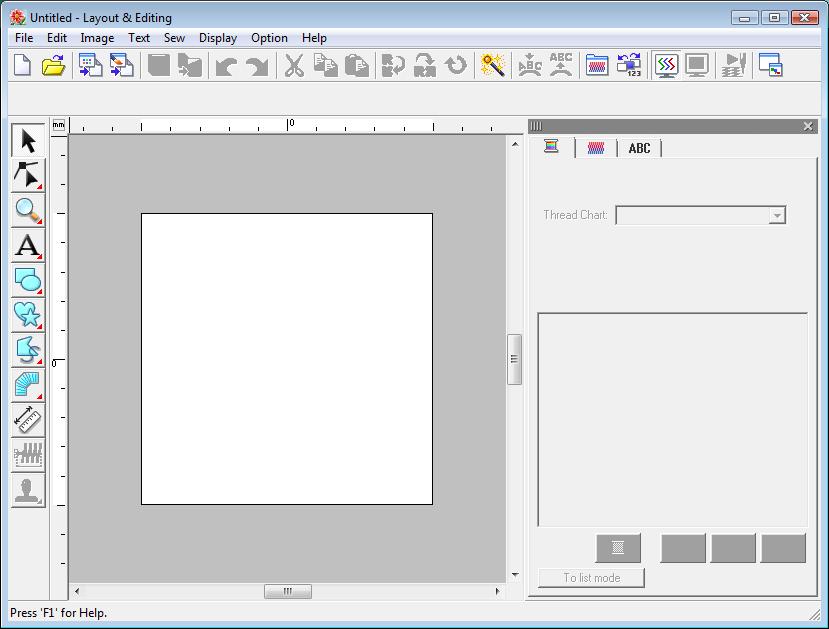Select the Split stitch tool

28,455
